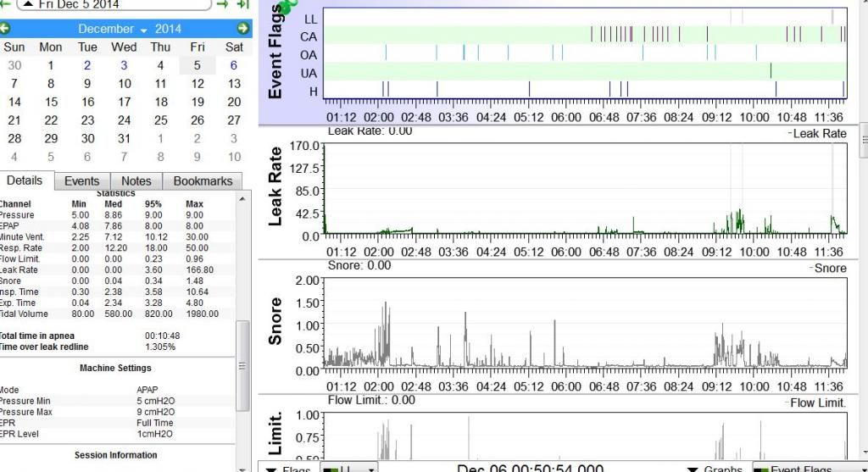Open the Notes tab

tap(136, 181)
